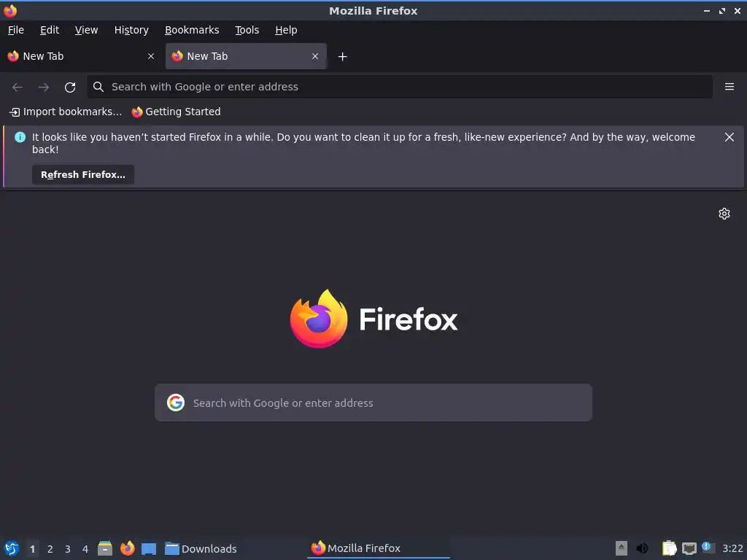Click Import bookmarks… in bookmarks toolbar

[x=66, y=112]
